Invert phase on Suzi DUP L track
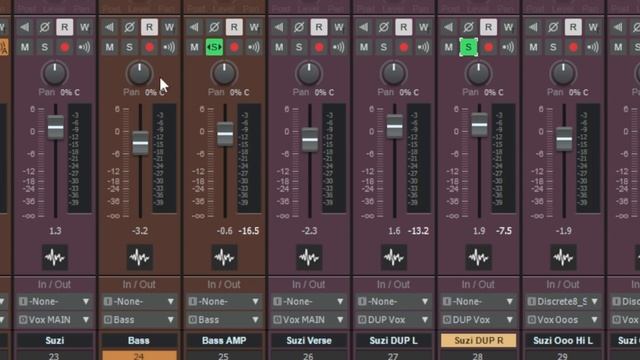 coord(384,27)
